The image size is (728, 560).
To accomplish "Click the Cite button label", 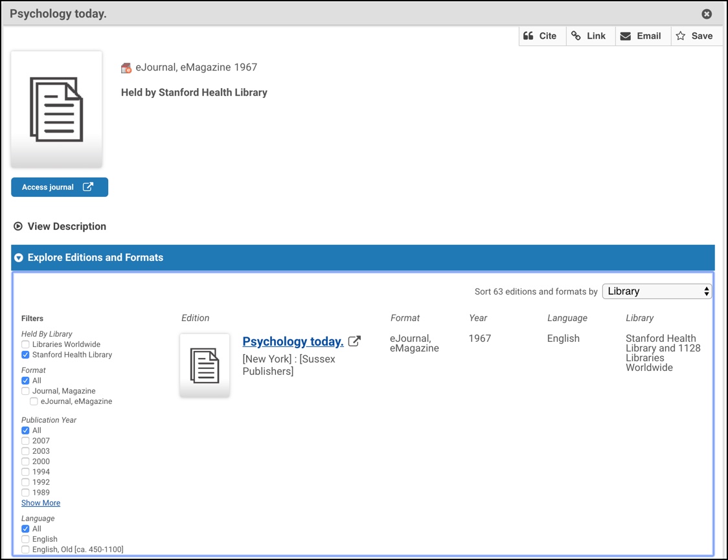I will 548,36.
